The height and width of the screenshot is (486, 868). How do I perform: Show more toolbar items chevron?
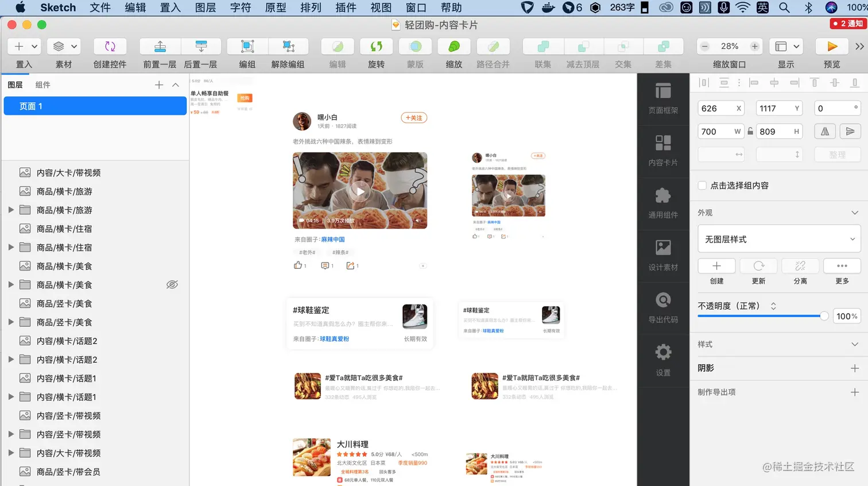[x=859, y=47]
